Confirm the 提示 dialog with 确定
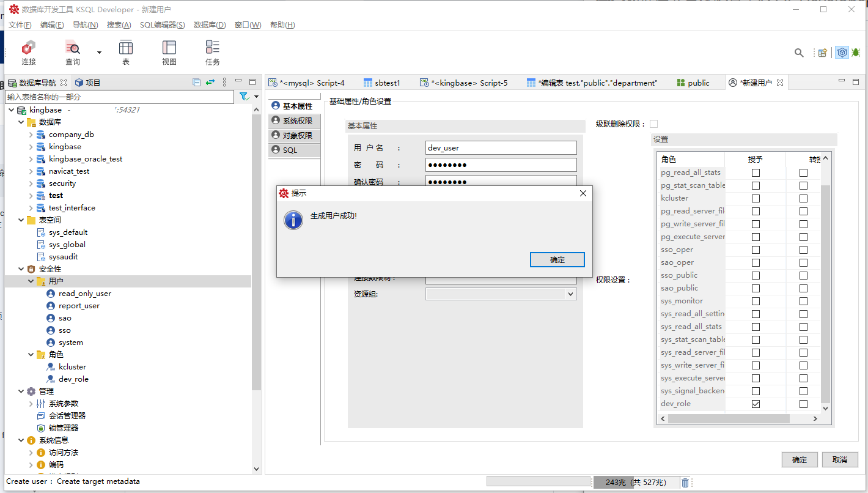Image resolution: width=868 pixels, height=493 pixels. 557,260
